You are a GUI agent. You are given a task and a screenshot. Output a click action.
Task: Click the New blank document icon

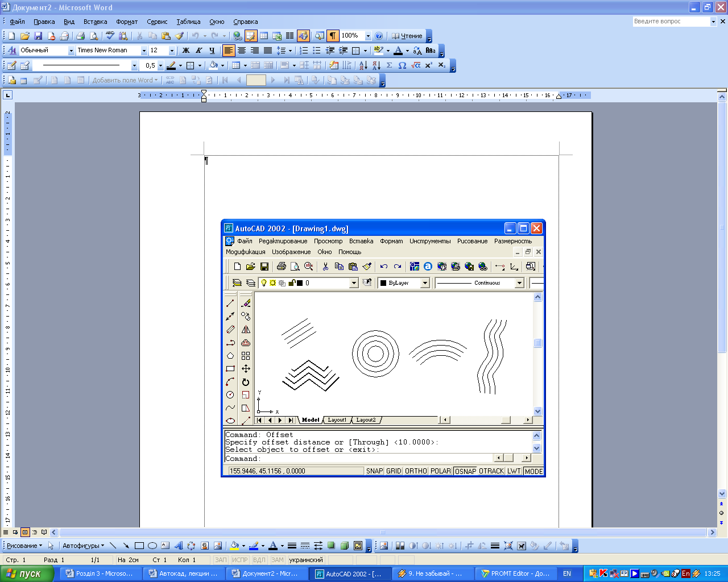pyautogui.click(x=11, y=36)
